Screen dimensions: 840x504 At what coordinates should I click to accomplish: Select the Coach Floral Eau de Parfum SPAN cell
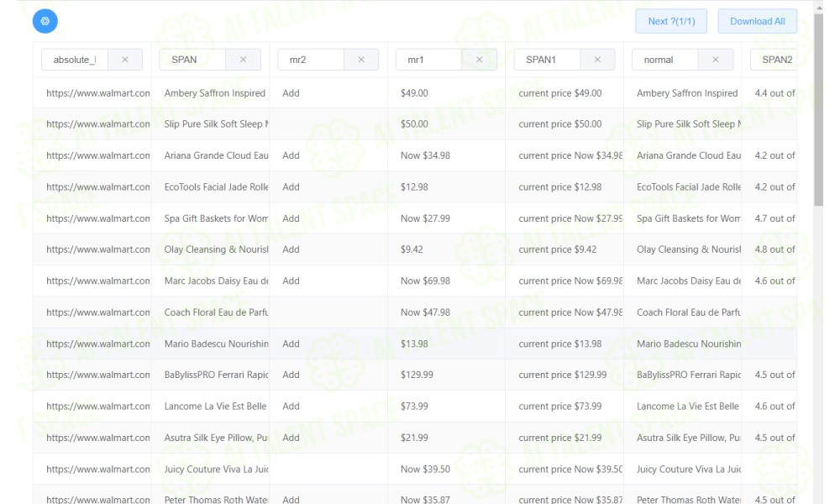[210, 312]
